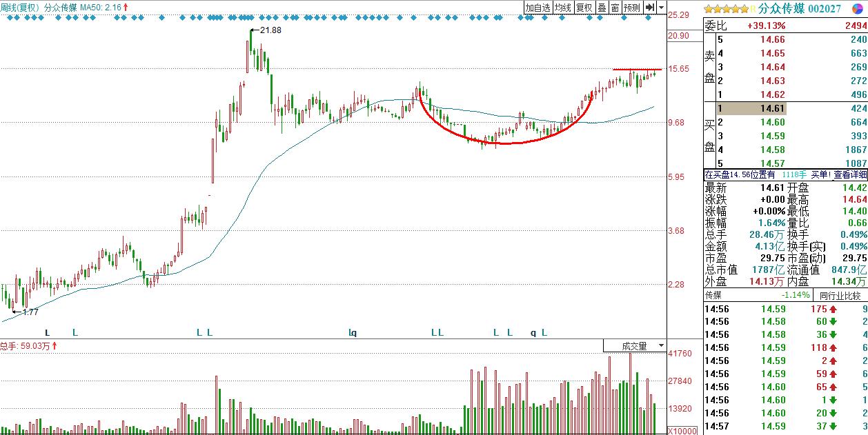Click the 41760 volume axis label
The width and height of the screenshot is (868, 435).
(x=680, y=354)
